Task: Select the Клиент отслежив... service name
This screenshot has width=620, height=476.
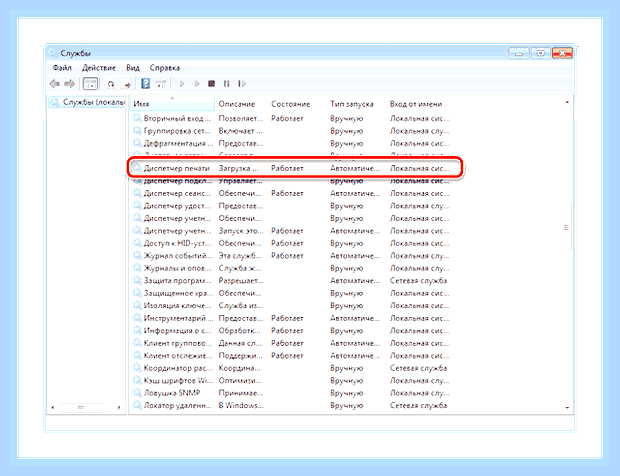Action: (x=178, y=355)
